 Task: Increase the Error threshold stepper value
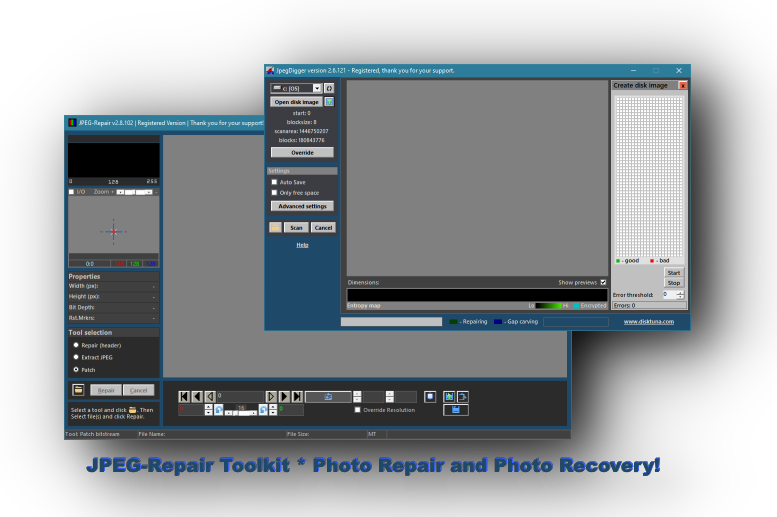pyautogui.click(x=681, y=292)
